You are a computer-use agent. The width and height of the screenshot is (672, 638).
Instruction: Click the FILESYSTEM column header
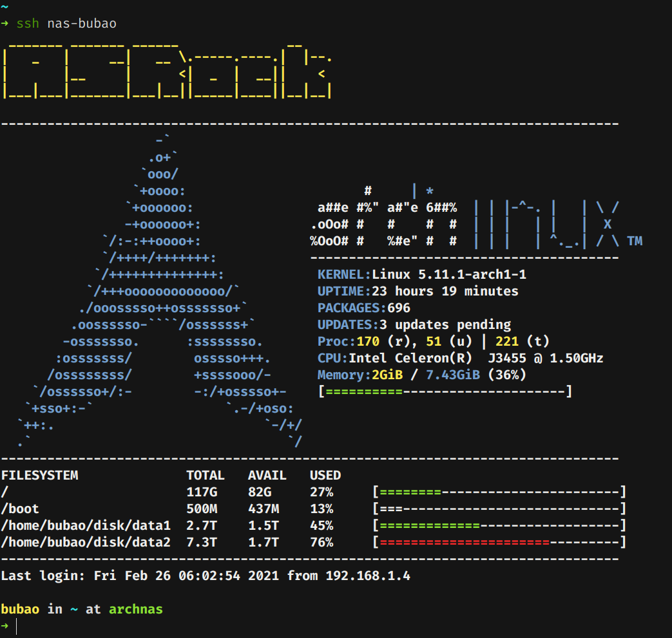click(x=40, y=475)
